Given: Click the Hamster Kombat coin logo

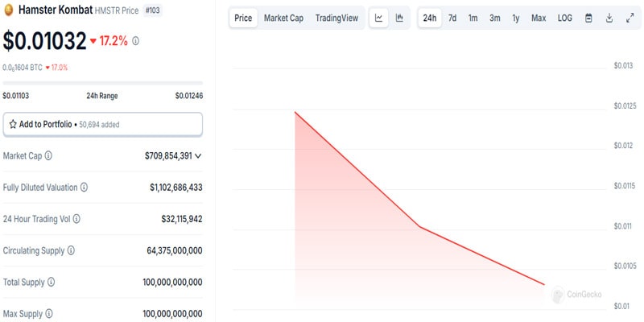Looking at the screenshot, I should point(8,10).
